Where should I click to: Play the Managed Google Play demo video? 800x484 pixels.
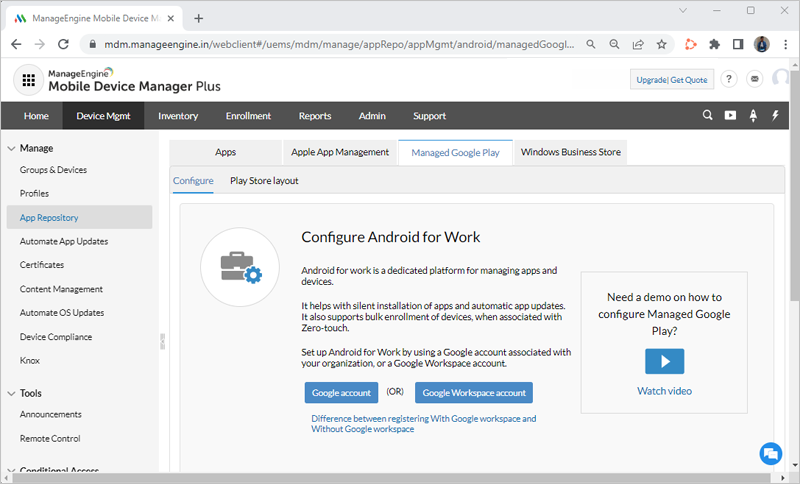point(664,361)
